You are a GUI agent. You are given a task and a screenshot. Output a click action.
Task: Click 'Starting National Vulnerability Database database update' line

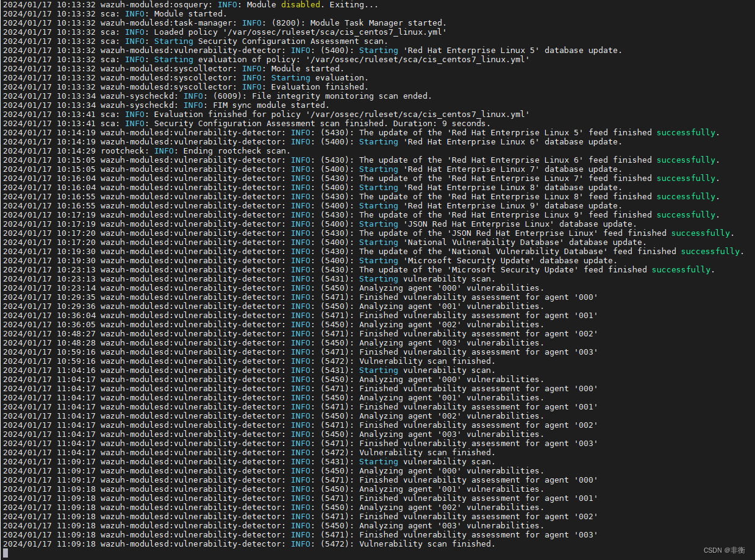pos(324,243)
